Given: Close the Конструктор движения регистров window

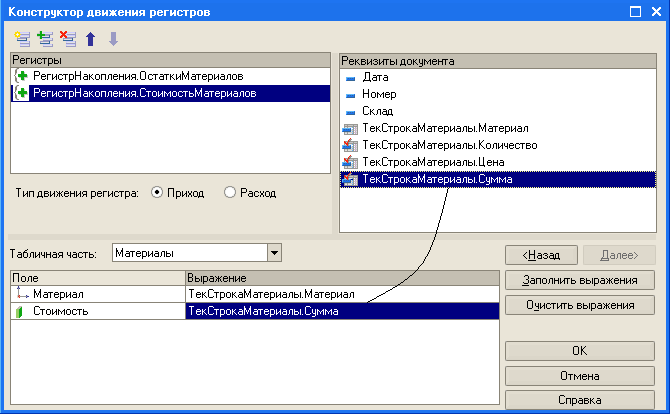Looking at the screenshot, I should (656, 12).
